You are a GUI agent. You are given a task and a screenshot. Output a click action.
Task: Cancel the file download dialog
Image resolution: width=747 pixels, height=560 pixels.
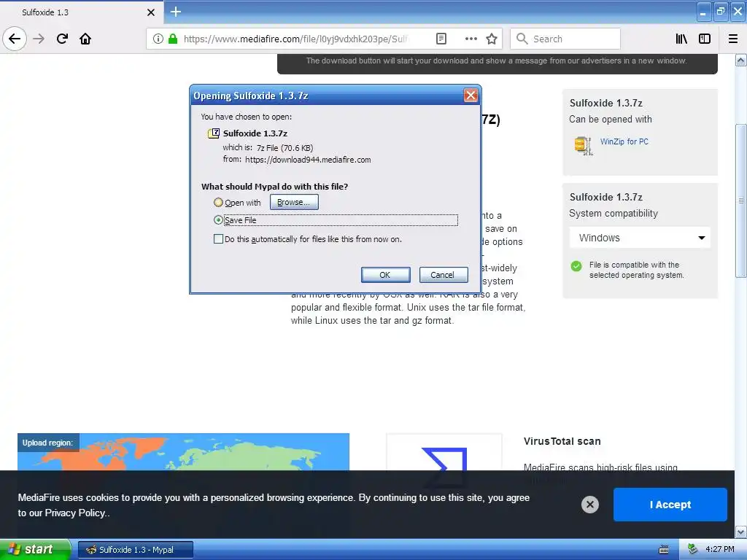tap(443, 275)
